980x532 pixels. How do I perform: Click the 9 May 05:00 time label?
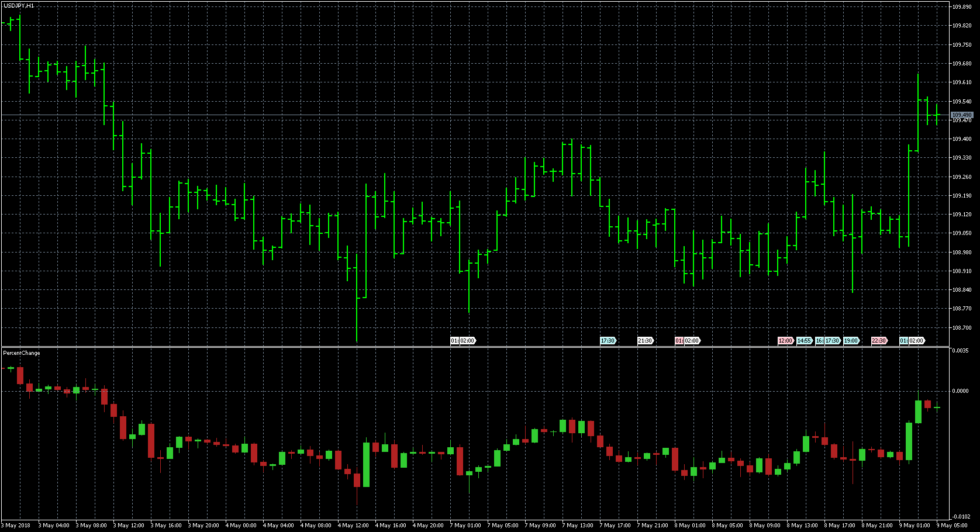coord(952,526)
